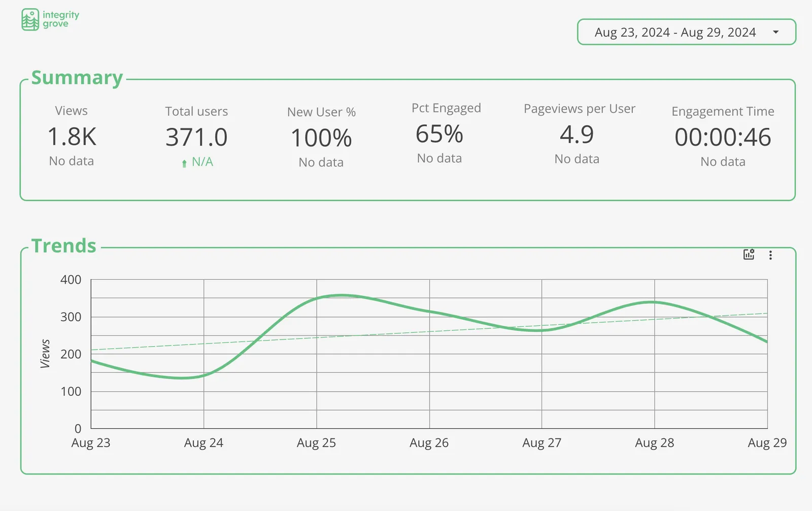The image size is (812, 511).
Task: Click the N/A comparison under Total users
Action: pyautogui.click(x=202, y=162)
